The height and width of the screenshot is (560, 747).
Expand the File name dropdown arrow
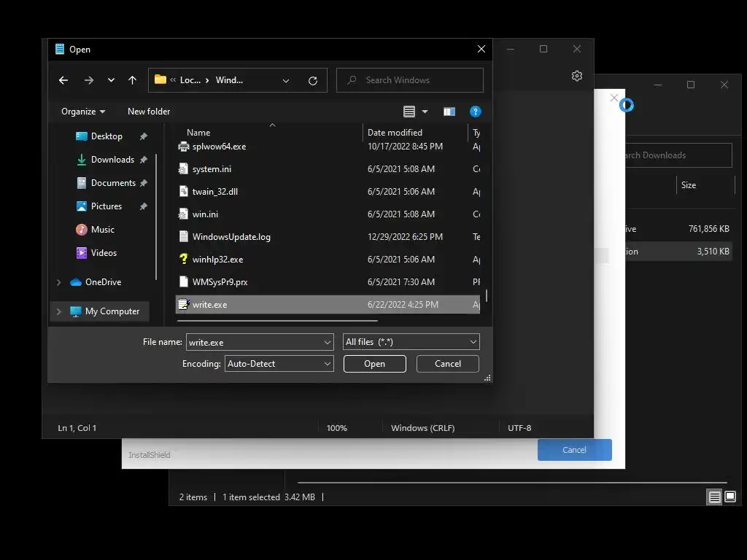[x=328, y=343]
